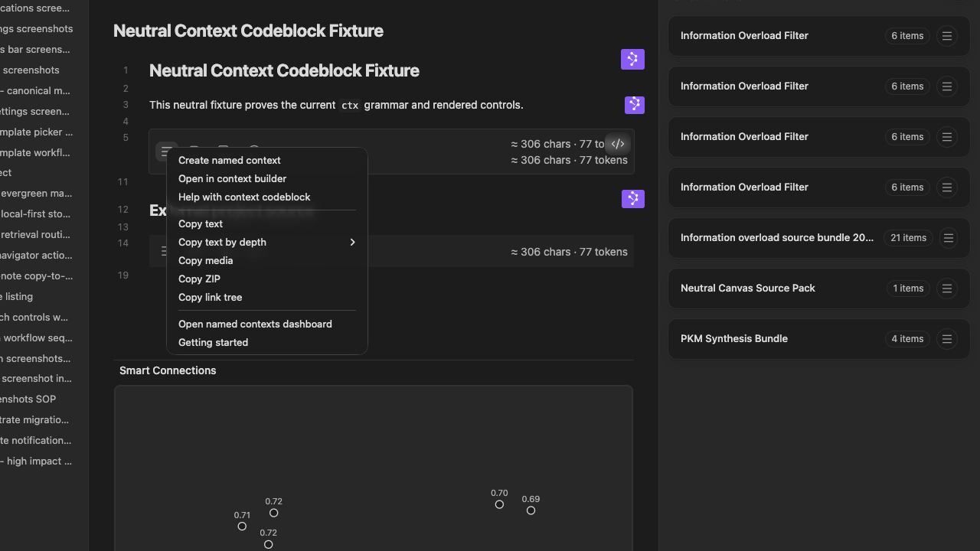Image resolution: width=980 pixels, height=551 pixels.
Task: Open sidebar note 'mplate workfl…'
Action: [36, 153]
